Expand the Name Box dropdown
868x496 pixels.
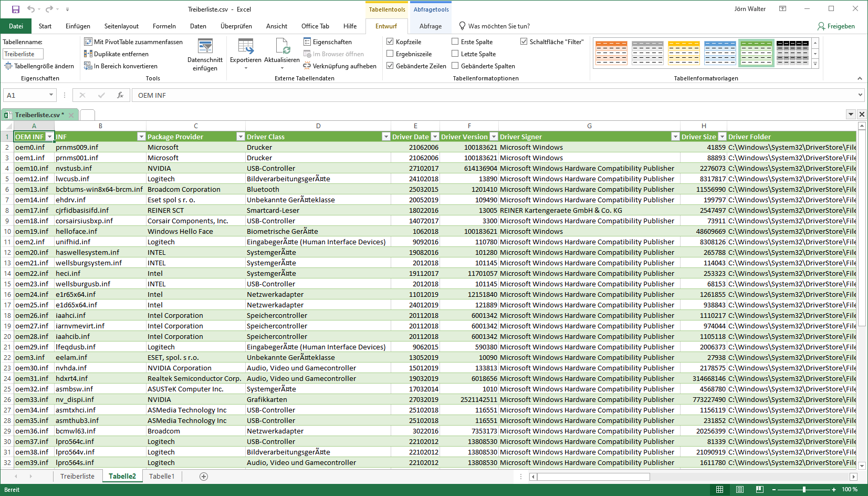51,95
